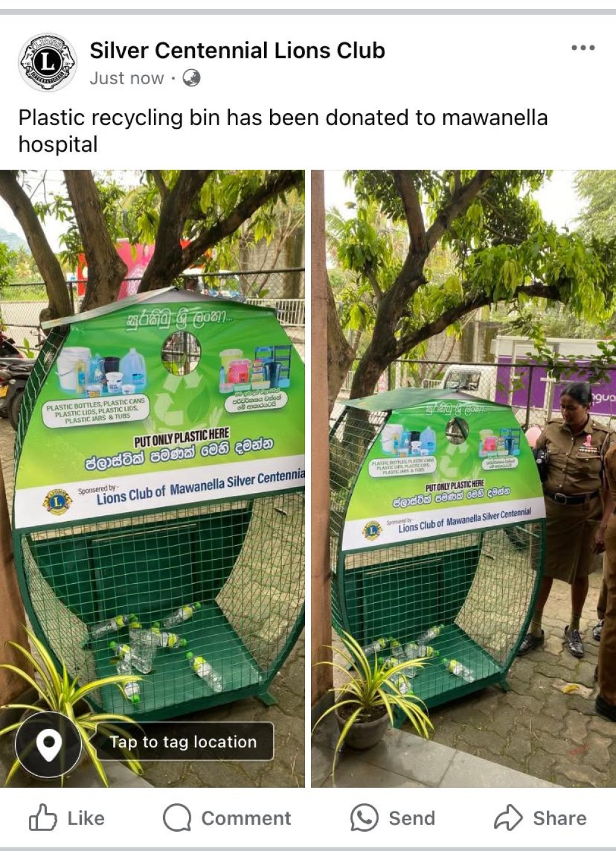Send the post via WhatsApp label
Image resolution: width=616 pixels, height=851 pixels.
(411, 819)
